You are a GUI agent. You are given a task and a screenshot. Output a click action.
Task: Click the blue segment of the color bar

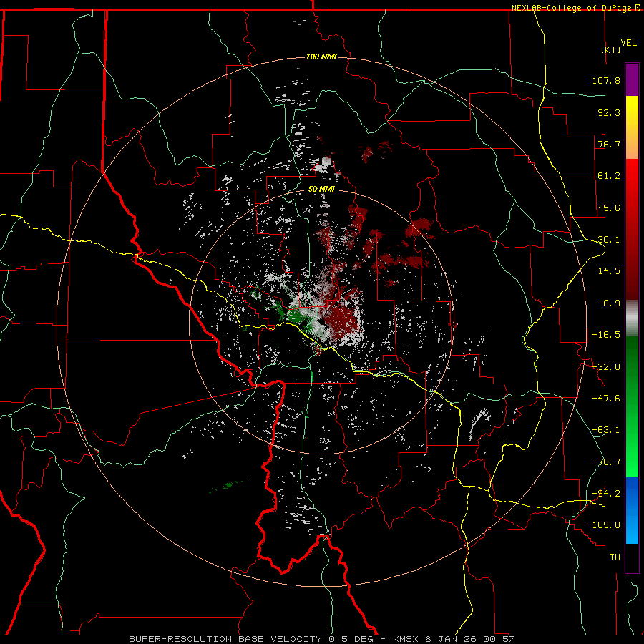click(632, 510)
